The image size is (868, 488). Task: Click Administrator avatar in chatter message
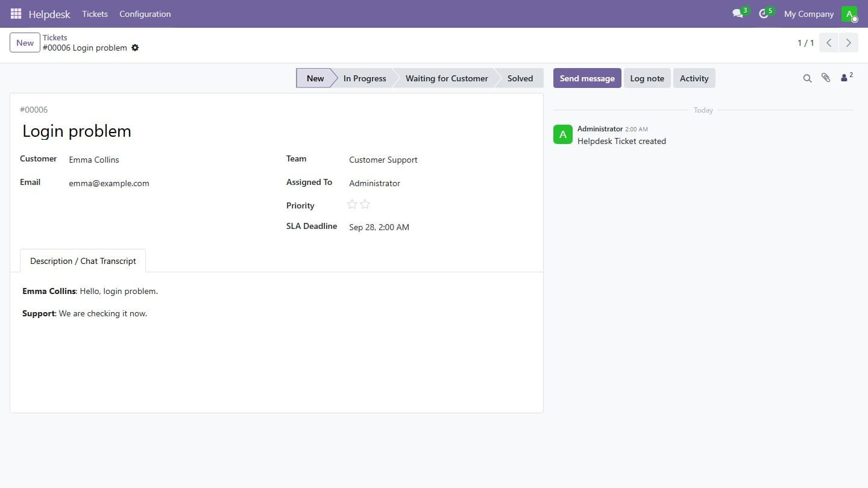(563, 134)
